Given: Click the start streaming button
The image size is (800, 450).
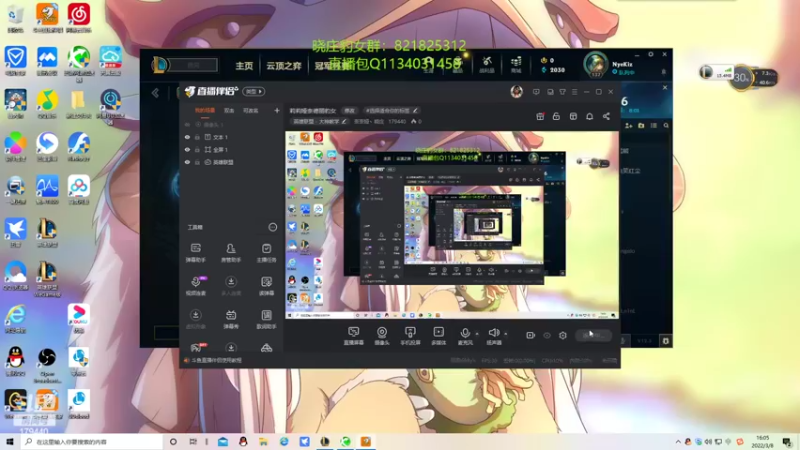Looking at the screenshot, I should pos(593,335).
